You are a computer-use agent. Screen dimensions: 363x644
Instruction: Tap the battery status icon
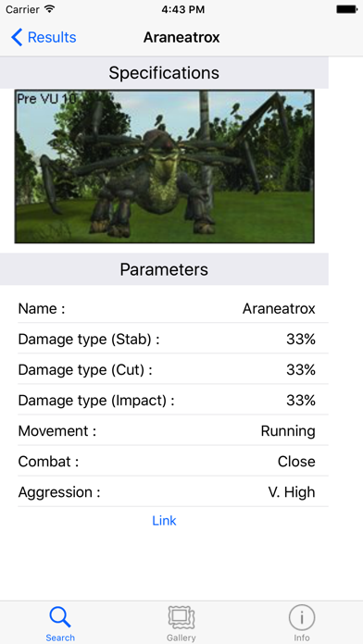tap(346, 9)
